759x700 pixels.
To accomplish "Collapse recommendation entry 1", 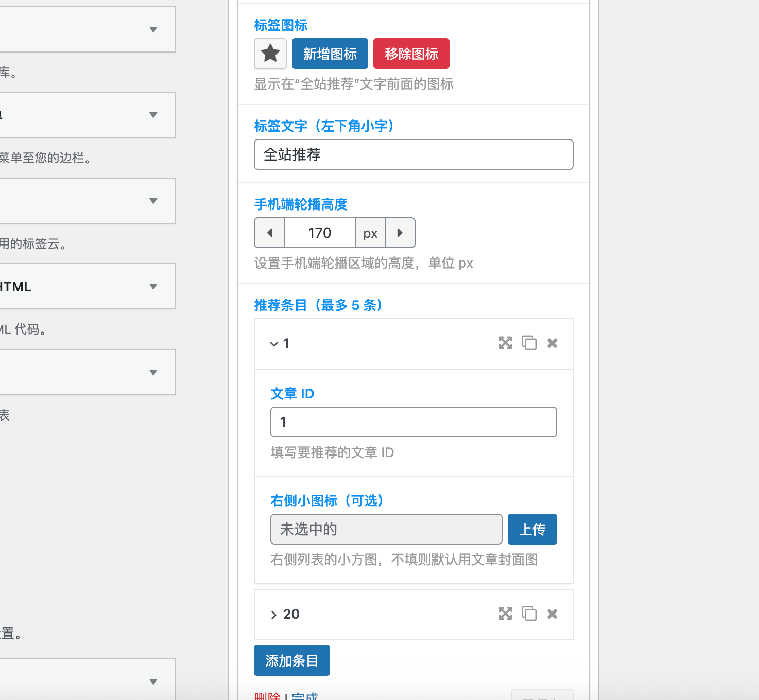I will pos(274,343).
